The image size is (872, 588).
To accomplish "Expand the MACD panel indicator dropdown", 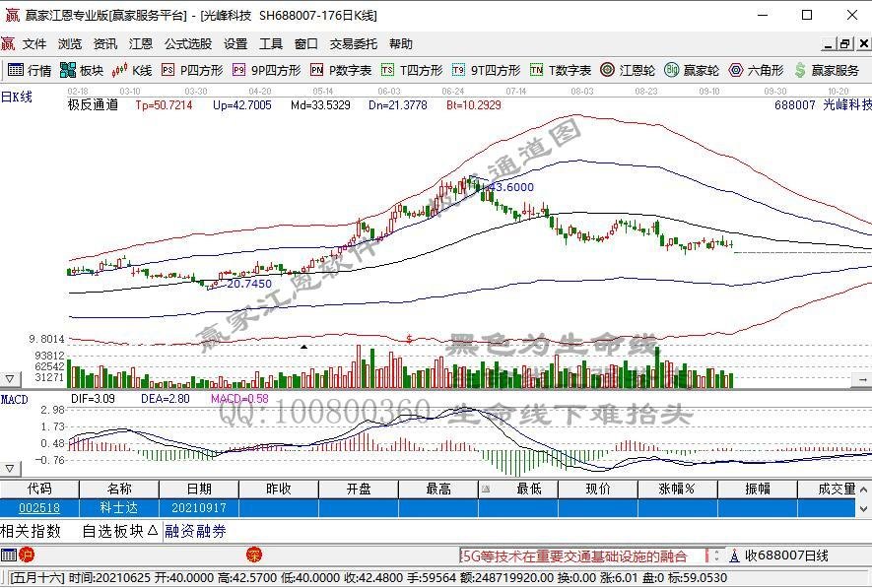I will [x=10, y=469].
